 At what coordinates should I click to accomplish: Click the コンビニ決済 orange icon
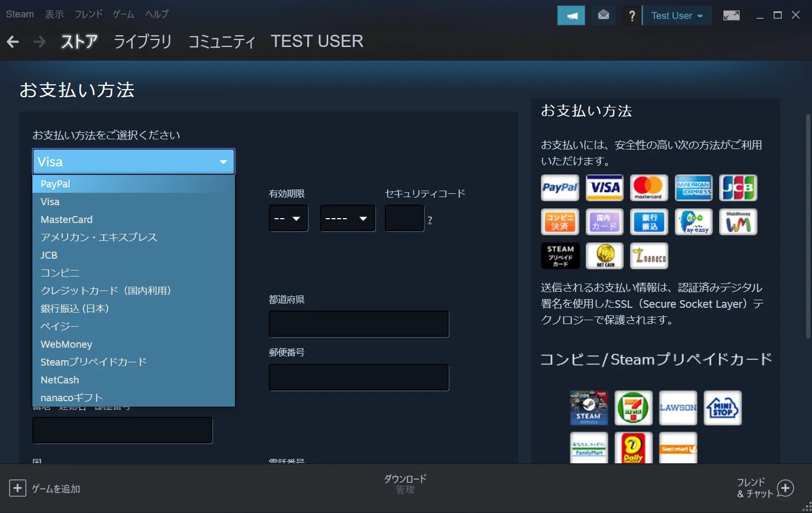click(560, 222)
